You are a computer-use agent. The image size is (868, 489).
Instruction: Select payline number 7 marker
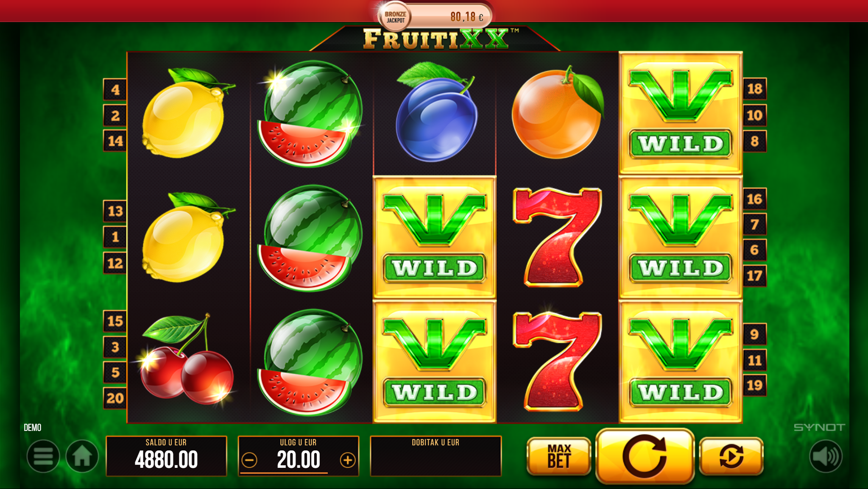pyautogui.click(x=755, y=224)
